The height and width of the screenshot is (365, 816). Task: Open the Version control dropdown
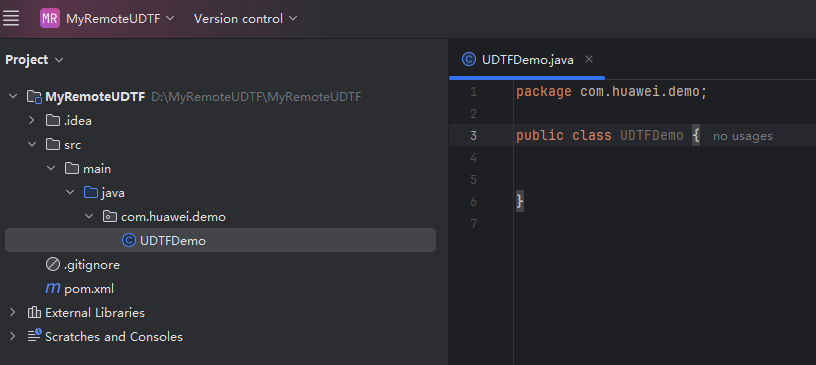coord(246,19)
